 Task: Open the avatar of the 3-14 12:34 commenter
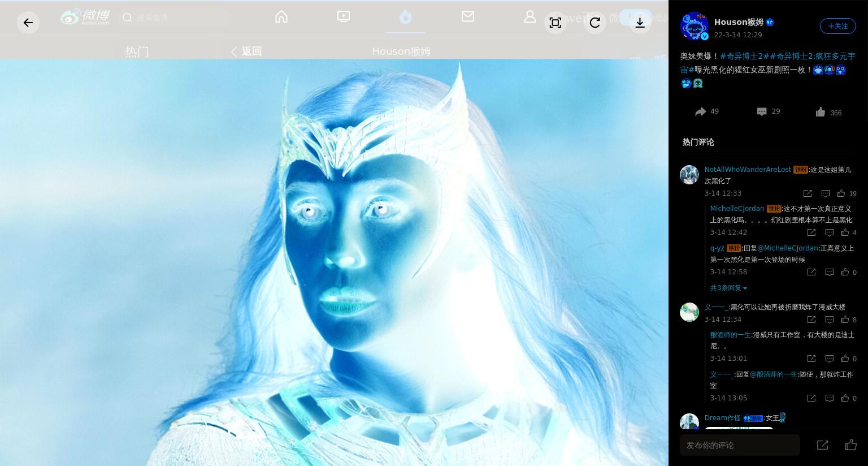689,312
